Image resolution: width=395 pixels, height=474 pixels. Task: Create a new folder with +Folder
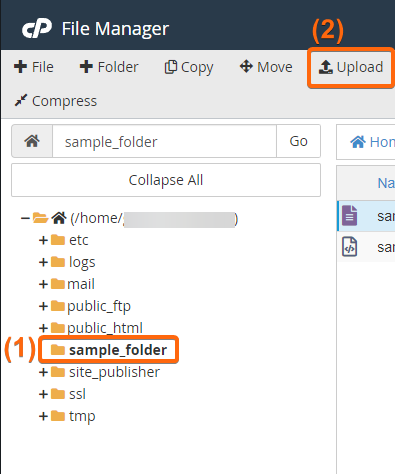pos(109,67)
